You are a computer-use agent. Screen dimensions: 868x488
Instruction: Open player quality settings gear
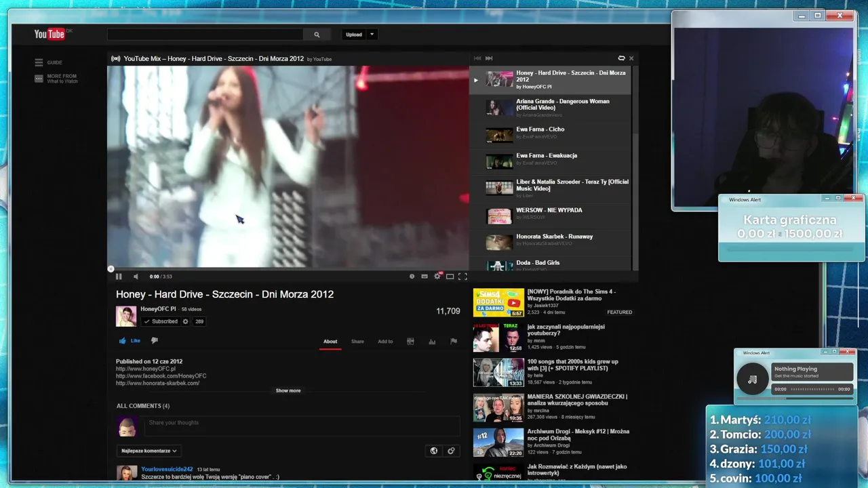click(x=437, y=277)
